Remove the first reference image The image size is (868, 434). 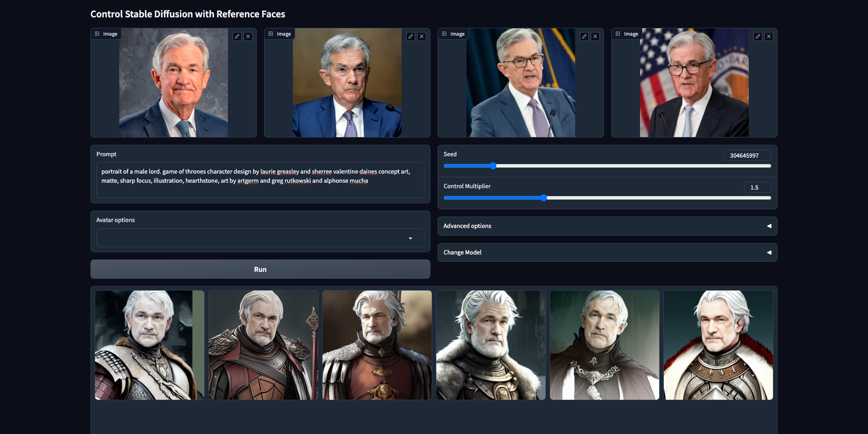(248, 37)
